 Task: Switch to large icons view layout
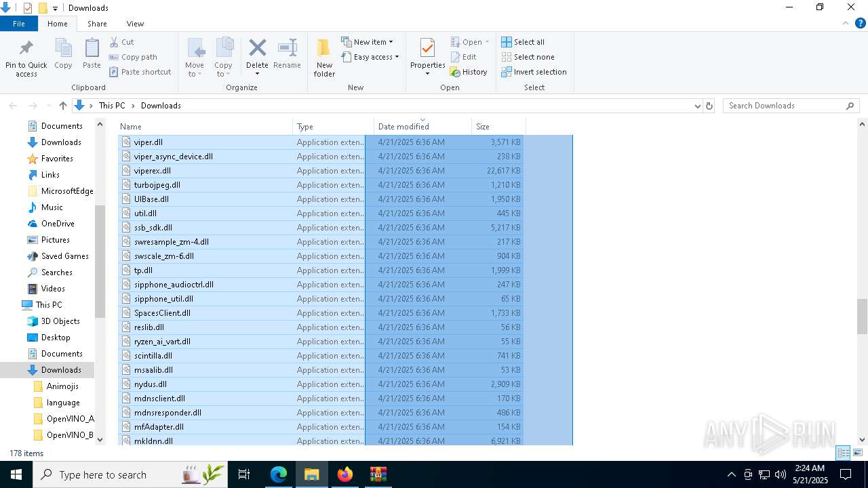858,453
